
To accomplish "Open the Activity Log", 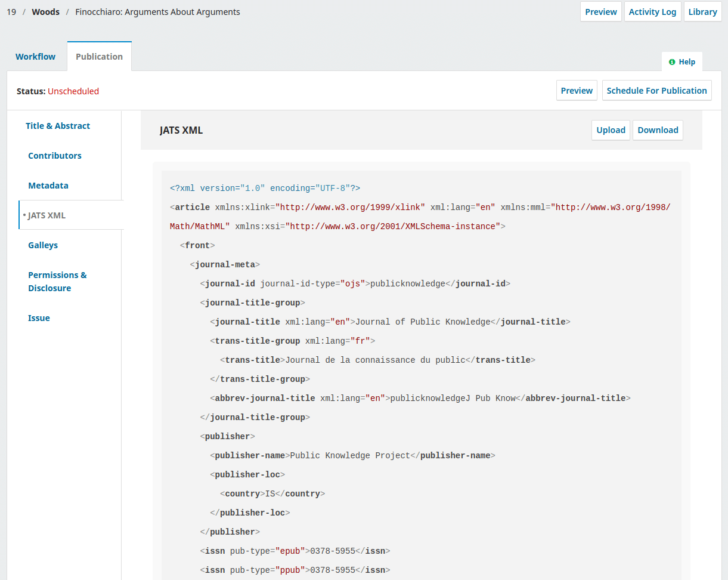I will coord(652,11).
